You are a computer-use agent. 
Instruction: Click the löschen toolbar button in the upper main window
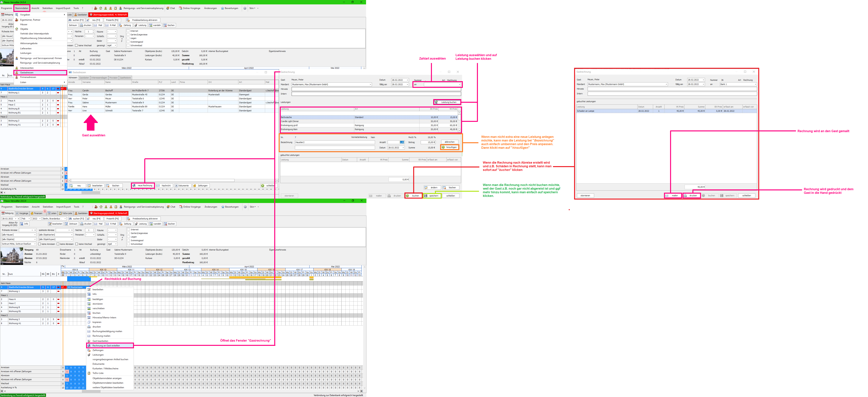click(169, 25)
